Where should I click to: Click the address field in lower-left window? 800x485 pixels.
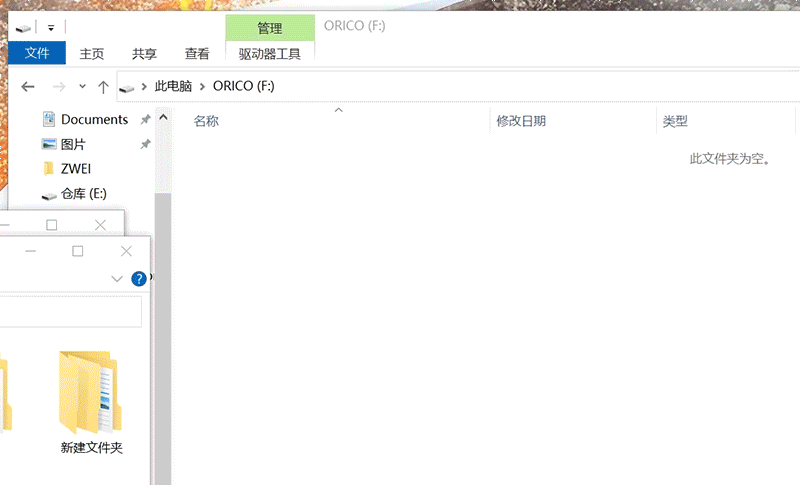[x=70, y=311]
